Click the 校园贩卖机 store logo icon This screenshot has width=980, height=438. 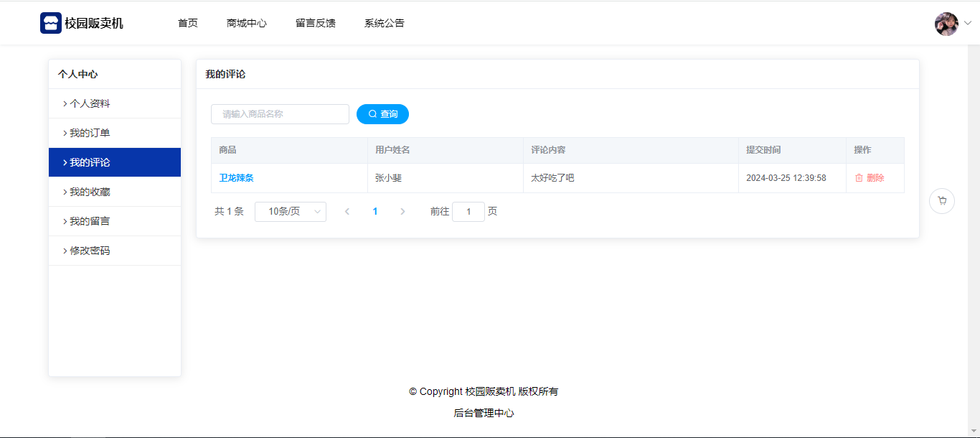click(x=51, y=23)
